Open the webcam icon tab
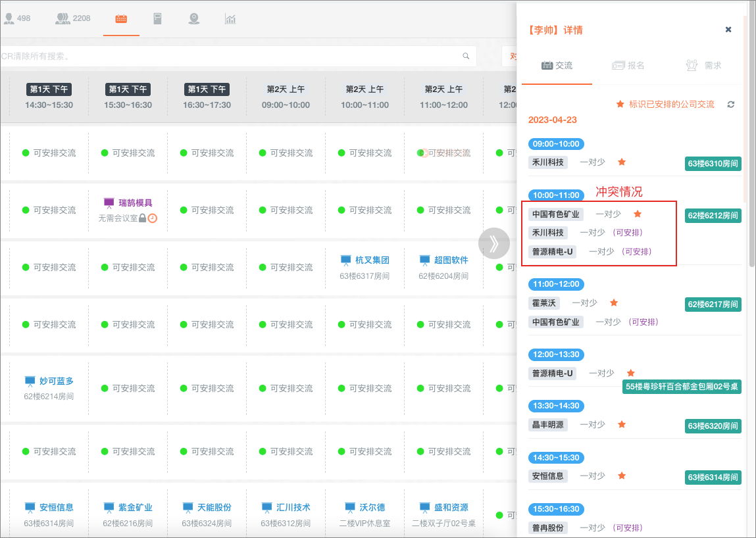The width and height of the screenshot is (756, 538). coord(194,19)
